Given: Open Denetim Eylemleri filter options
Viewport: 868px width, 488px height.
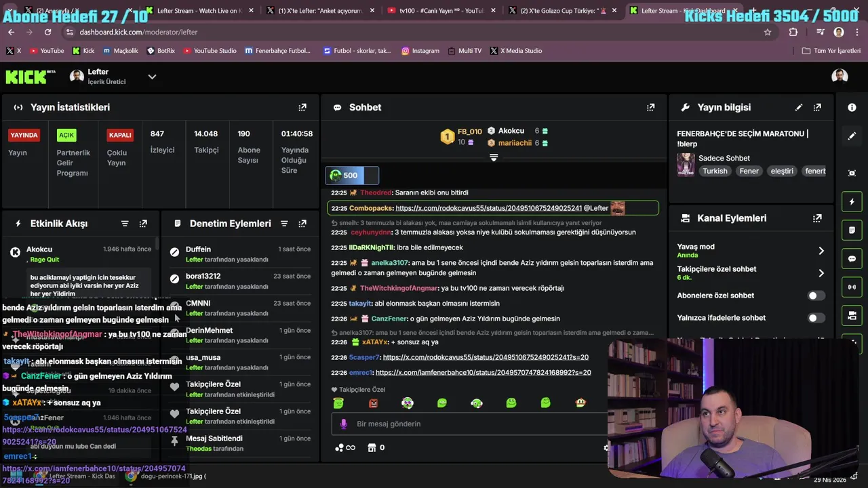Looking at the screenshot, I should coord(284,224).
